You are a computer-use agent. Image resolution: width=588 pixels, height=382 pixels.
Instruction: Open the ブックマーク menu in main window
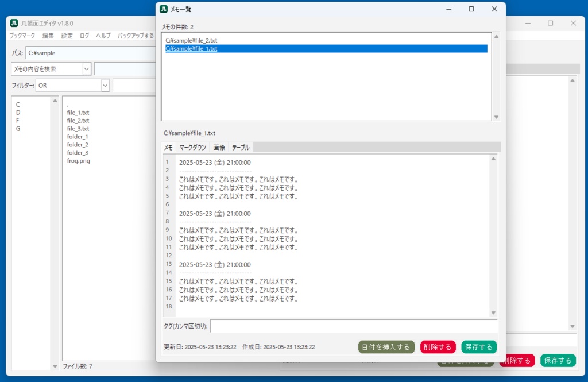click(22, 36)
